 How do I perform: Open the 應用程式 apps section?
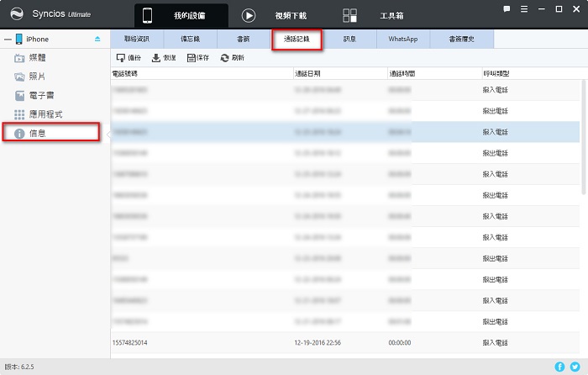point(39,114)
